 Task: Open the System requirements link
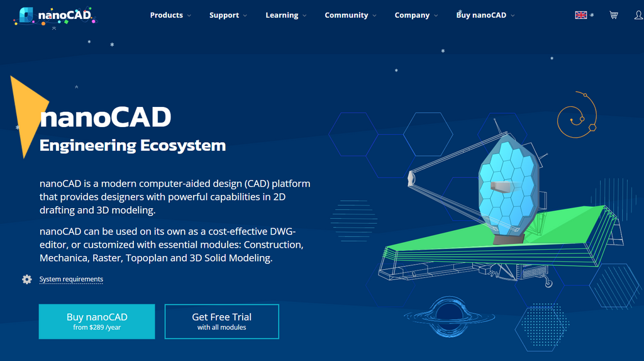click(71, 279)
